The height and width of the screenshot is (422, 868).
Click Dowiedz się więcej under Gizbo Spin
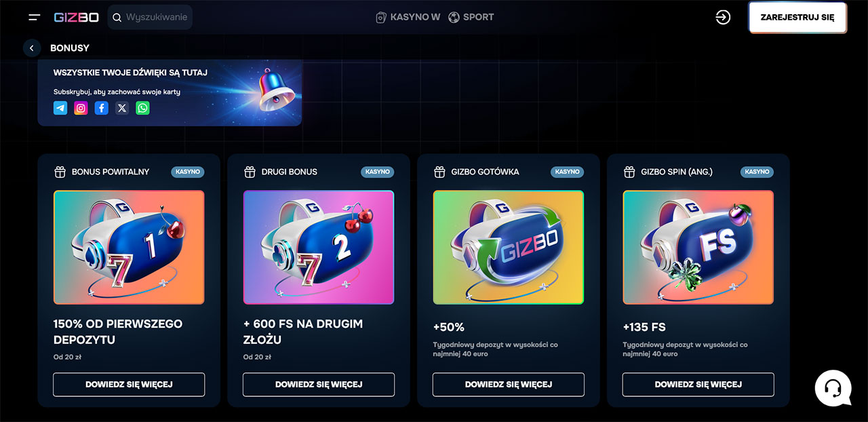pos(698,384)
